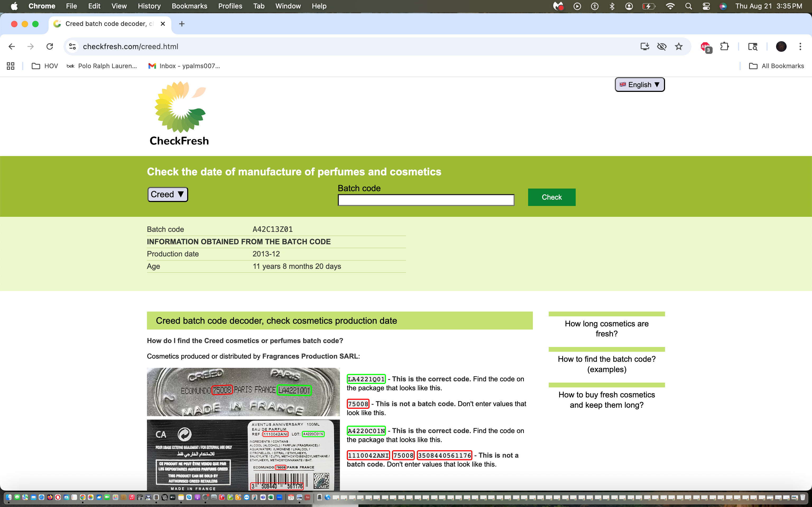Click the Batch code input field
Screen dimensions: 812x507
tap(426, 200)
